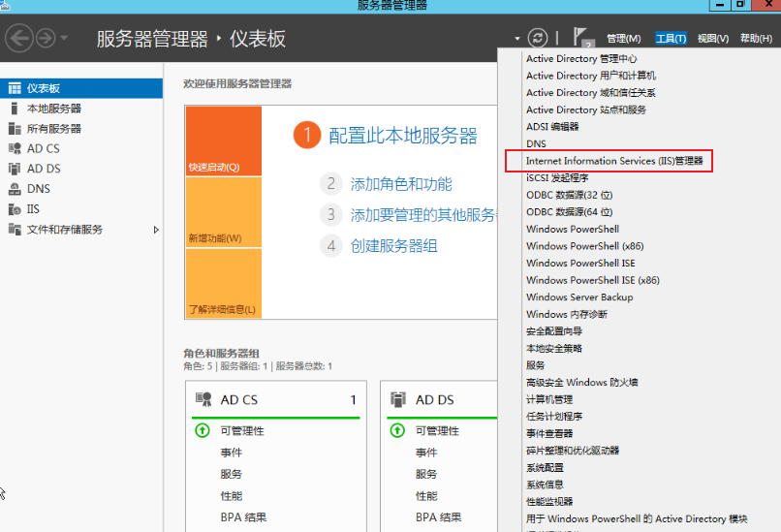Viewport: 781px width, 532px height.
Task: Click 配置此本地服务器 link
Action: click(x=402, y=136)
